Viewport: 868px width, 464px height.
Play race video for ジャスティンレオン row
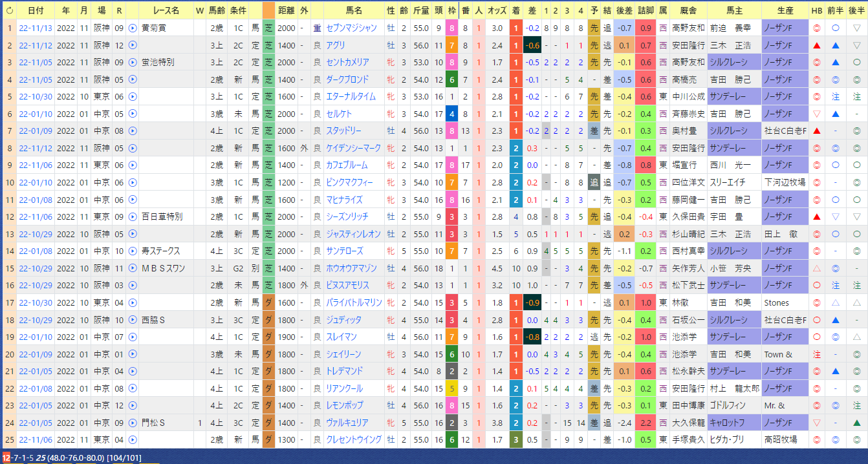pos(133,234)
